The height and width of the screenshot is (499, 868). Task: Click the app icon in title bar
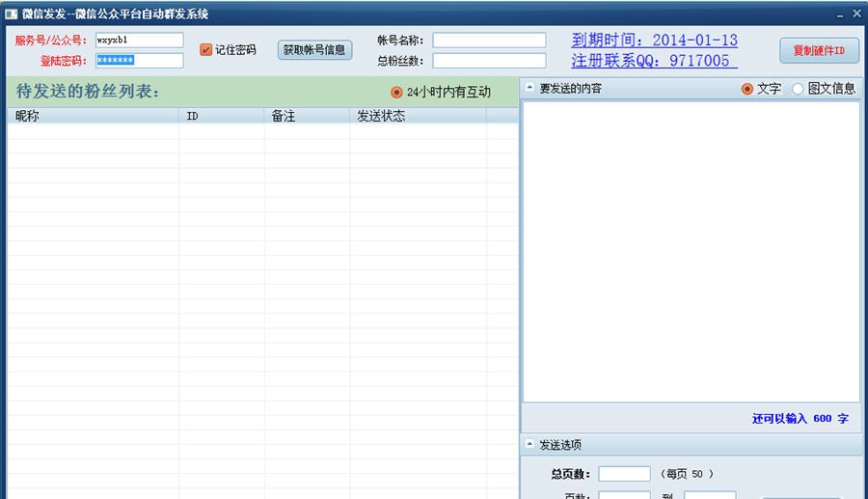point(11,14)
